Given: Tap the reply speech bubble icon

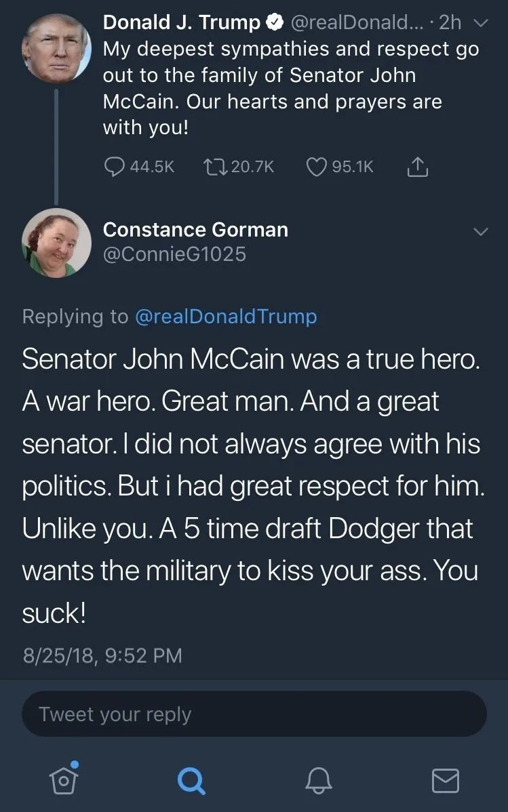Looking at the screenshot, I should 113,166.
